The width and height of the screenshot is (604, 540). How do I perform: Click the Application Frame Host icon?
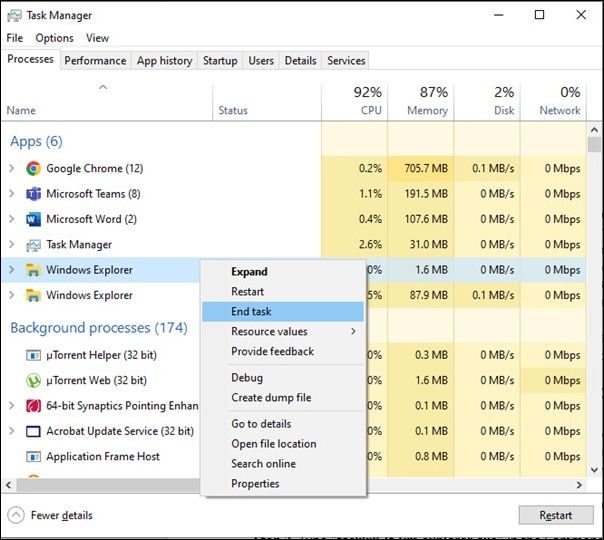pyautogui.click(x=33, y=457)
